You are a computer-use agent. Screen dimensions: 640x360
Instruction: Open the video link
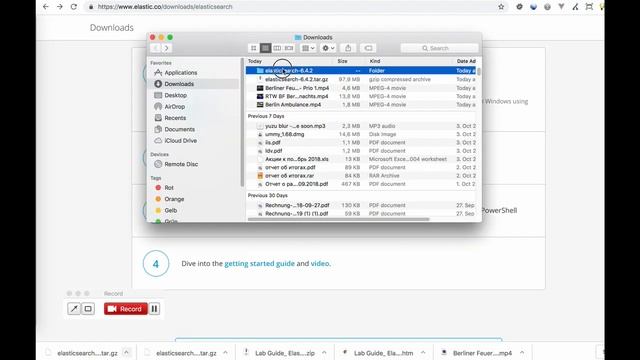[x=320, y=264]
